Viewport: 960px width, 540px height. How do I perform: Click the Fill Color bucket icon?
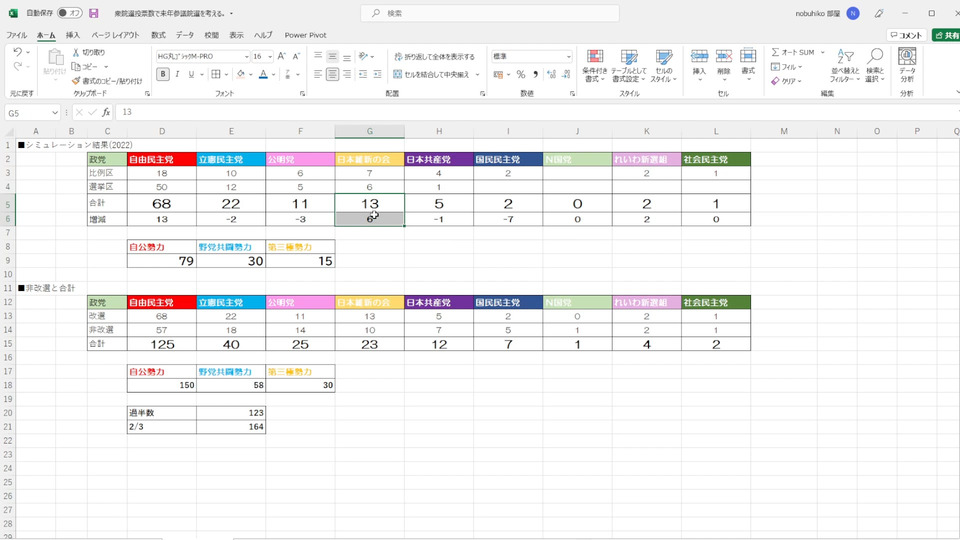[x=241, y=74]
